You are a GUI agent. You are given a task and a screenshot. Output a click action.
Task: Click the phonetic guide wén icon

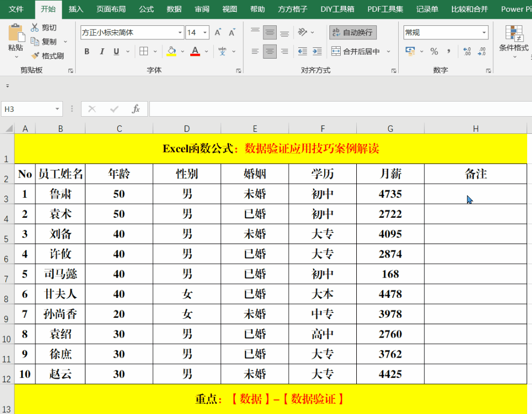tap(222, 51)
